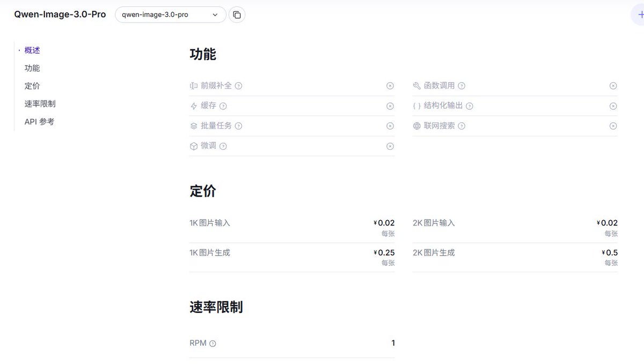Click the 批量任务 label
Image resolution: width=644 pixels, height=364 pixels.
pos(216,126)
